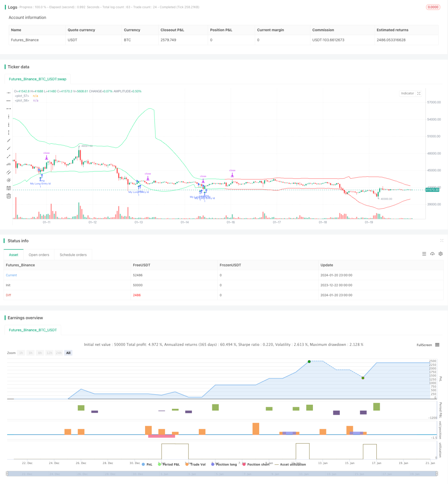448x484 pixels.
Task: Toggle the Position long series in legend
Action: point(224,464)
